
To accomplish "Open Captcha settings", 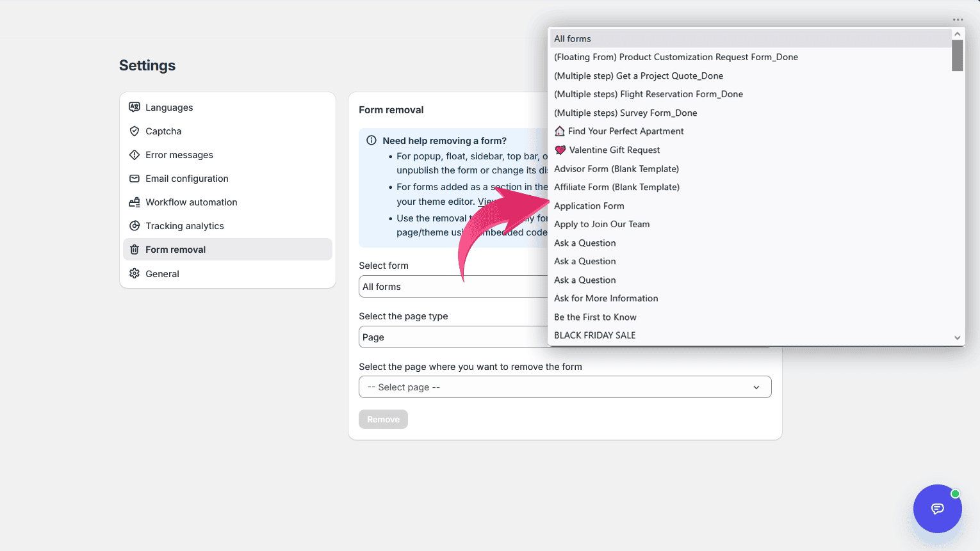I will click(227, 131).
